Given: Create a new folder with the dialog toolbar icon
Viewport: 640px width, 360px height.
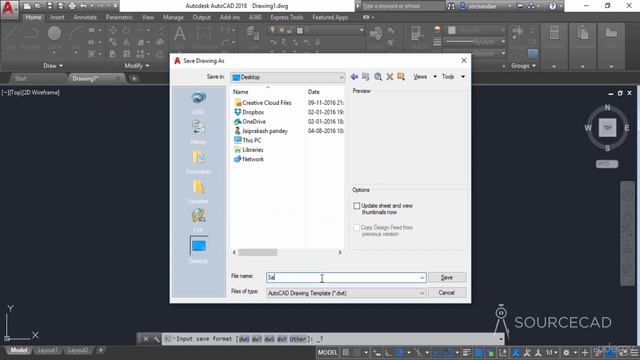Looking at the screenshot, I should click(x=401, y=77).
